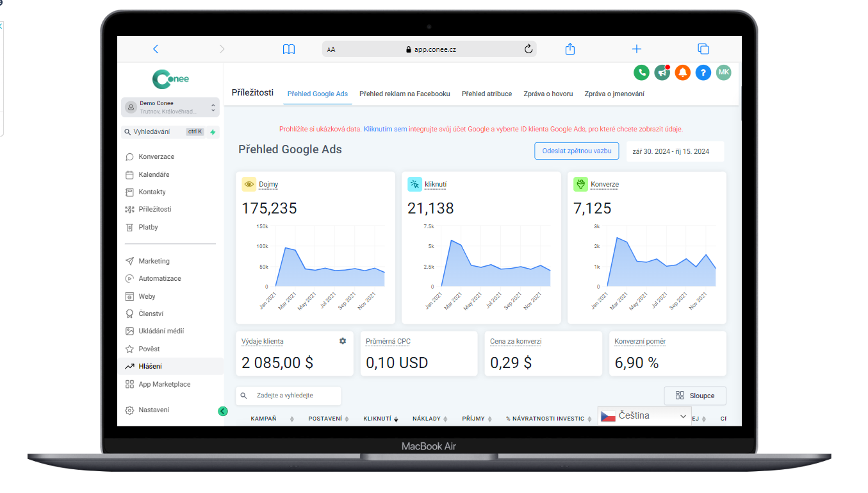This screenshot has height=493, width=868.
Task: Sort table by NÁKLADY column
Action: coord(431,419)
